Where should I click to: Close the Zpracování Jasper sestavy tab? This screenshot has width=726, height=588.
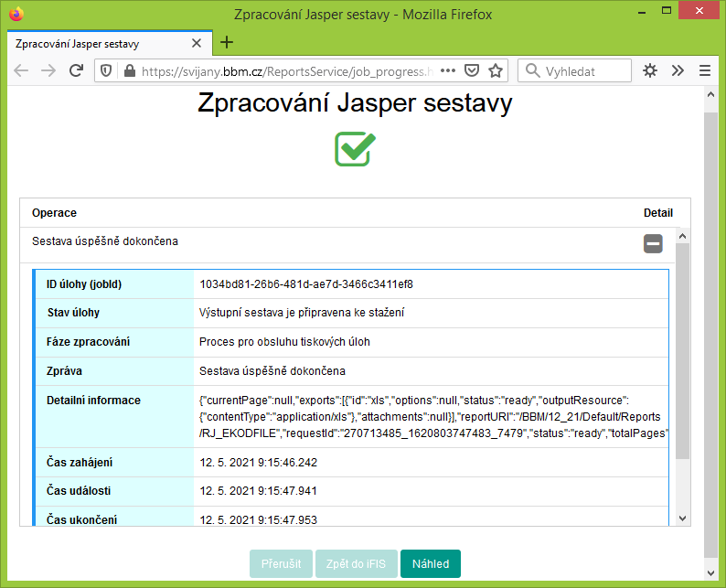pyautogui.click(x=197, y=43)
